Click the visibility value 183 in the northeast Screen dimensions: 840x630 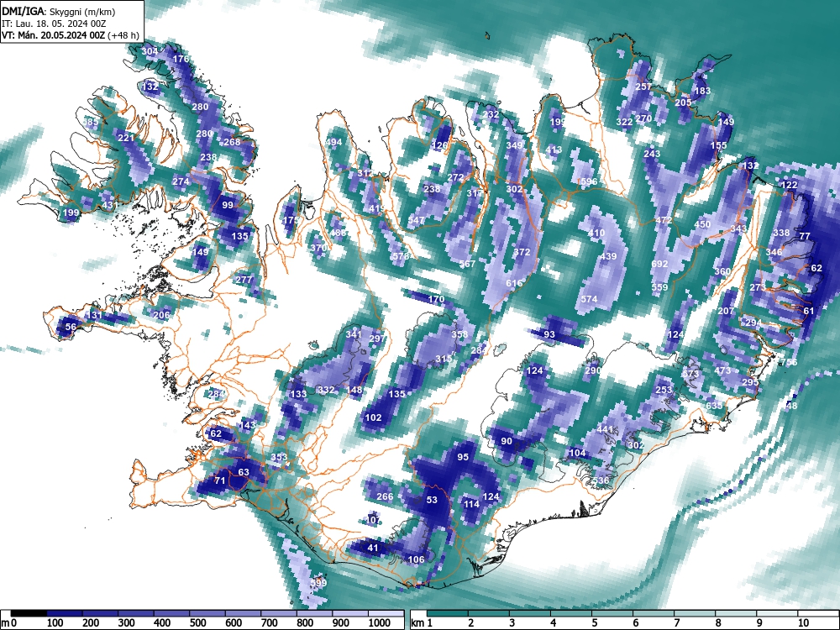coord(702,91)
